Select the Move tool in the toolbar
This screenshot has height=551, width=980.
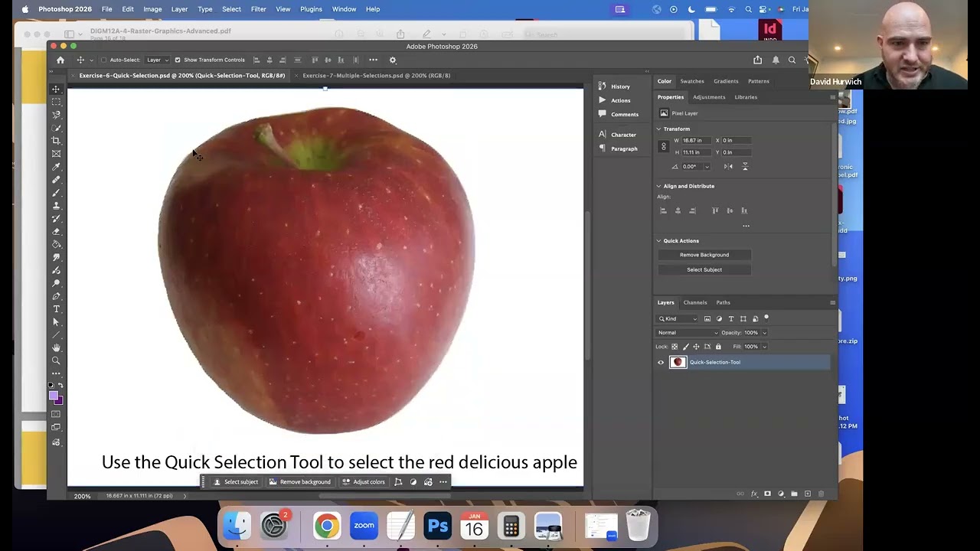click(x=56, y=89)
